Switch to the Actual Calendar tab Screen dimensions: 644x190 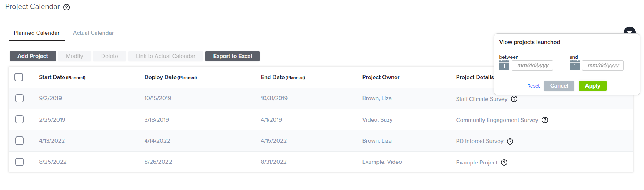pos(93,33)
